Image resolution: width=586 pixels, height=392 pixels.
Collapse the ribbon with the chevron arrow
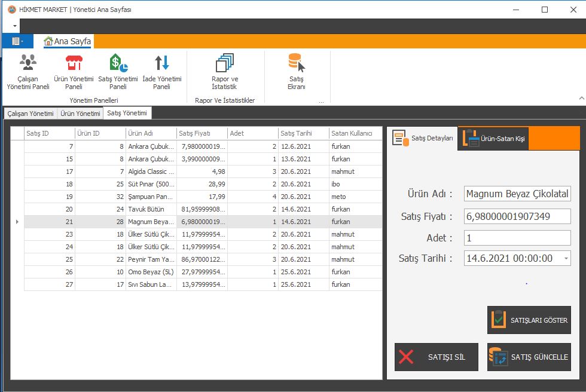point(581,97)
